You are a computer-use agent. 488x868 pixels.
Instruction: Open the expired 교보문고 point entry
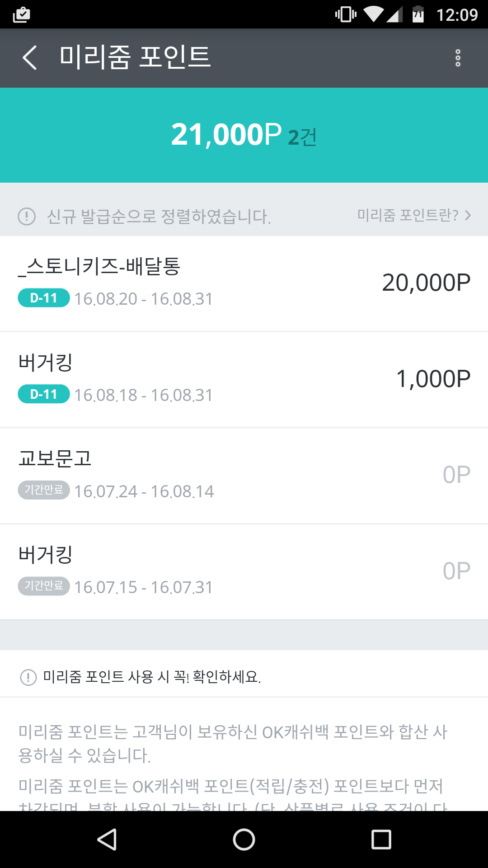pyautogui.click(x=244, y=476)
